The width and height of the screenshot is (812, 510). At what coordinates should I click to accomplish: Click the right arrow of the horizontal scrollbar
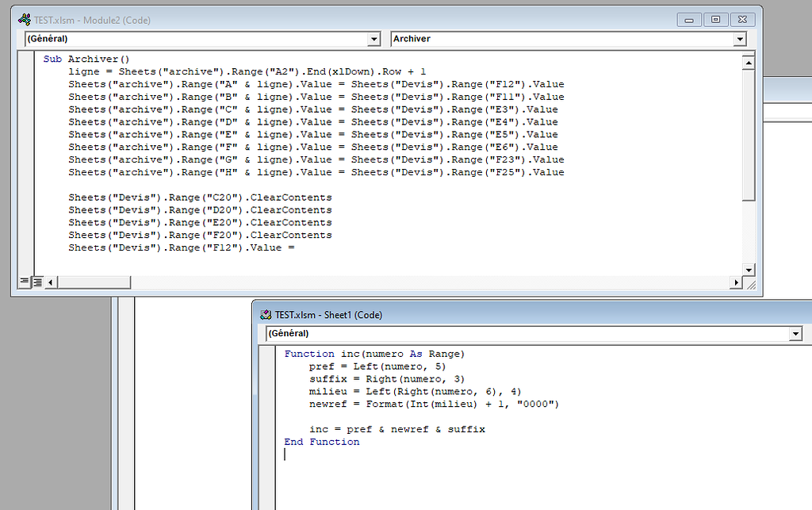737,282
